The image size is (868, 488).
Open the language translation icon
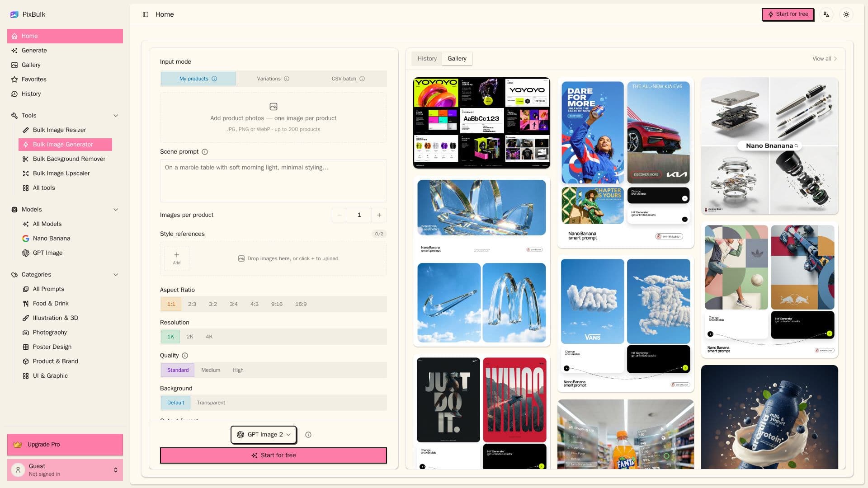click(826, 14)
